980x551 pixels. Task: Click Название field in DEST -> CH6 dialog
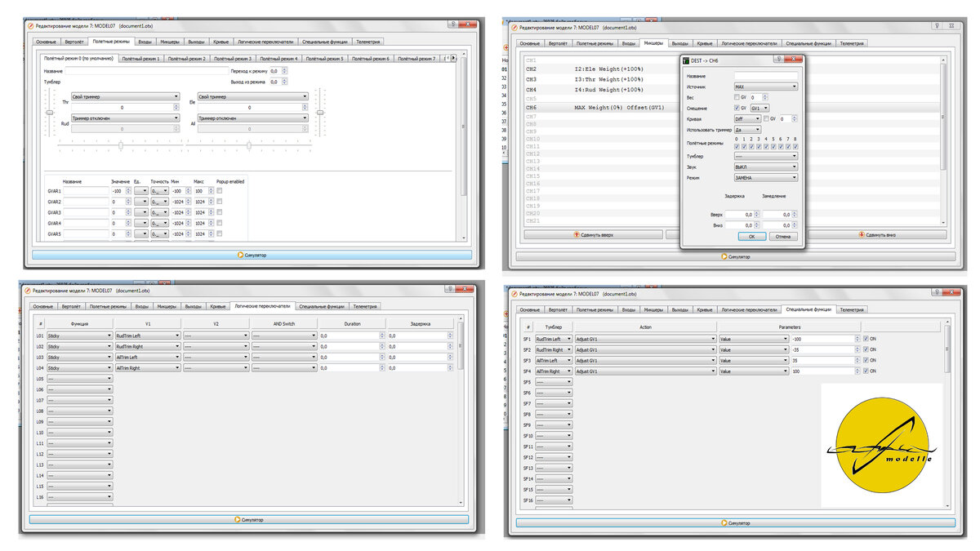[x=766, y=75]
